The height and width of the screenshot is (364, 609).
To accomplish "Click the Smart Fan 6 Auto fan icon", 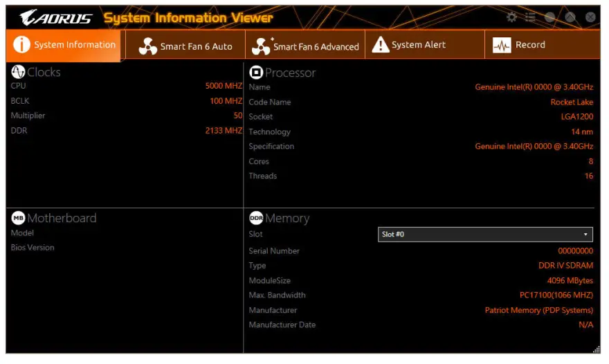I will (x=147, y=46).
